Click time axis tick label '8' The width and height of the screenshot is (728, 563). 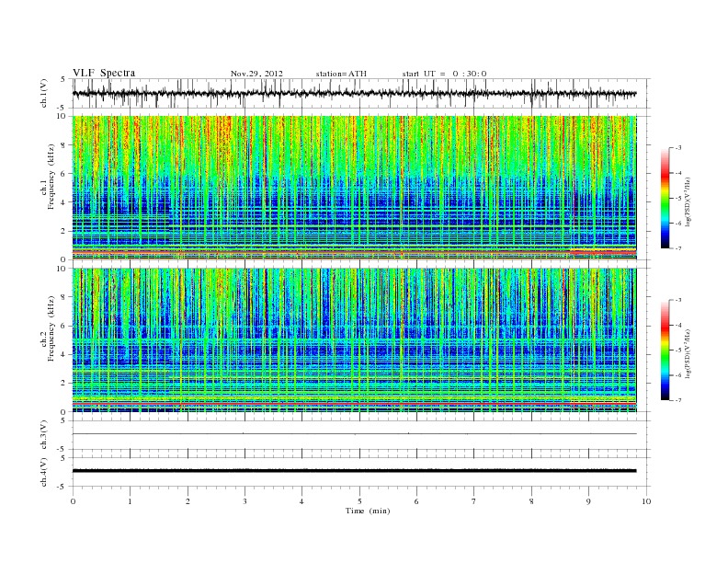tap(531, 501)
